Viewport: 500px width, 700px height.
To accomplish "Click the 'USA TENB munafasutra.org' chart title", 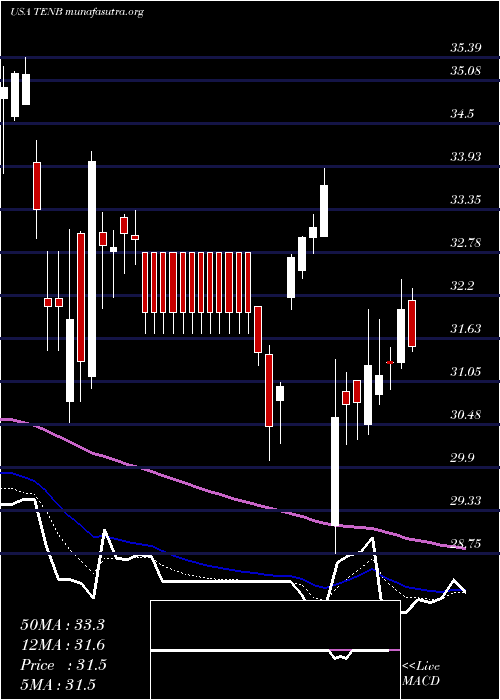I will (77, 12).
